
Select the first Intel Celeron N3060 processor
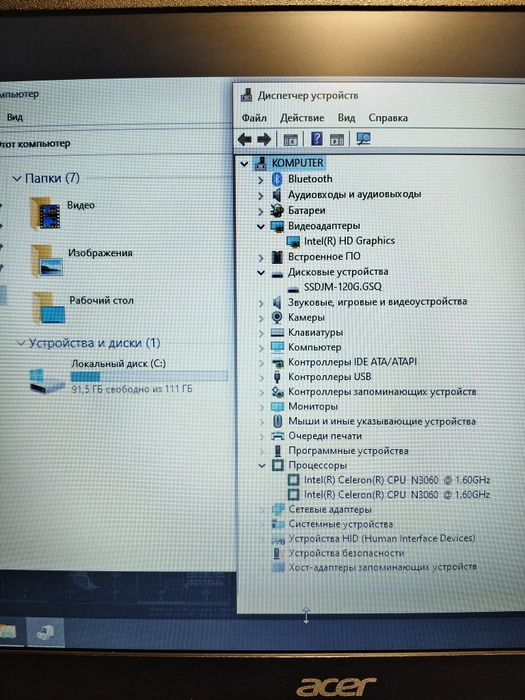[x=397, y=480]
